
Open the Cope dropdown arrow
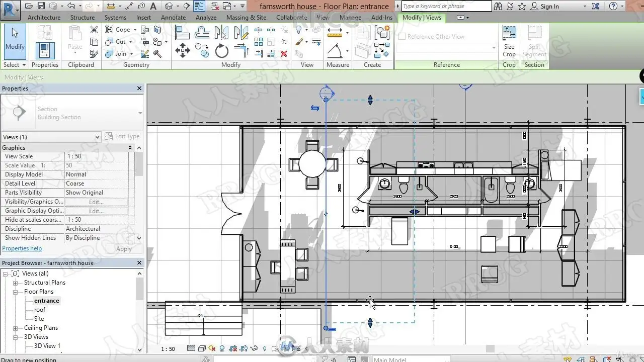(x=134, y=30)
